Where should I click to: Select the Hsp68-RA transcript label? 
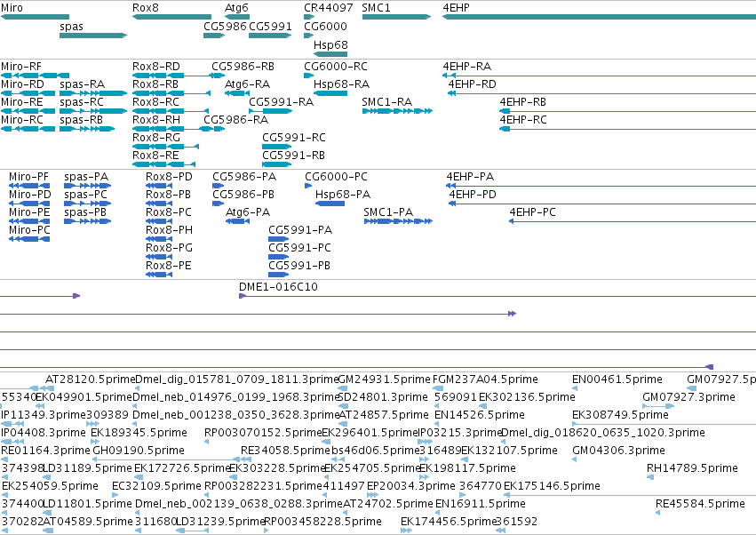(x=341, y=84)
